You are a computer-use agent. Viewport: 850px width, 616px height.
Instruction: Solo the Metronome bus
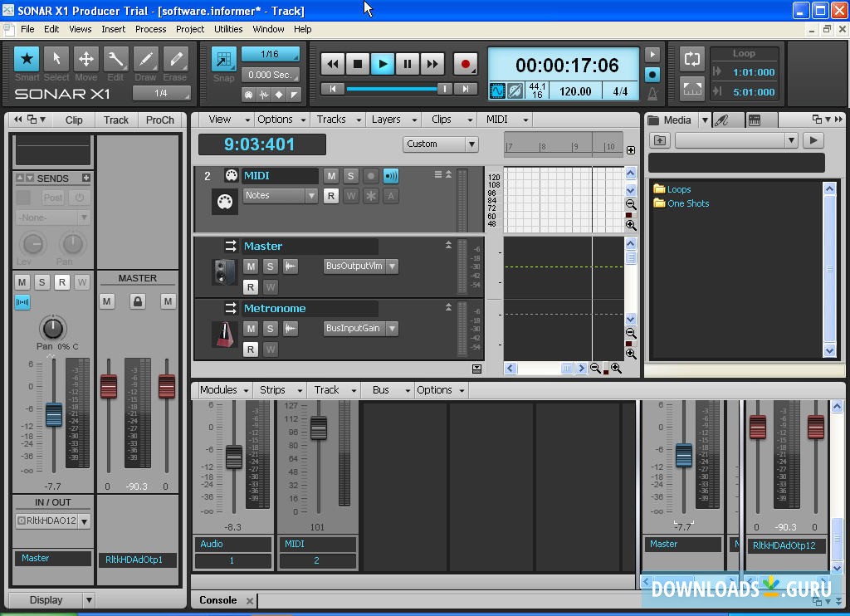[x=270, y=329]
